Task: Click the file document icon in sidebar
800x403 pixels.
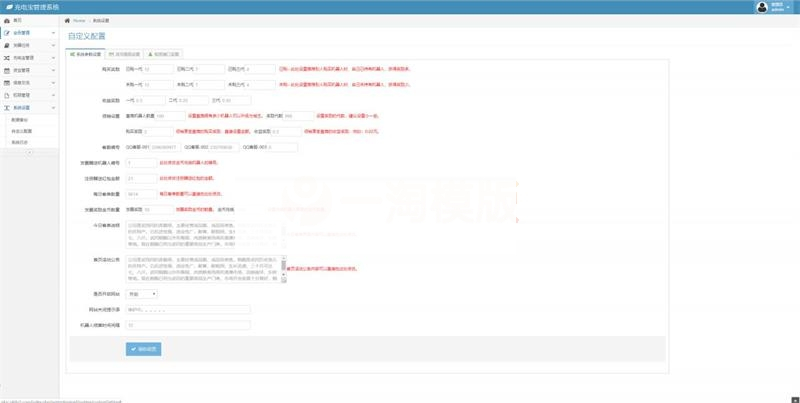Action: (7, 95)
